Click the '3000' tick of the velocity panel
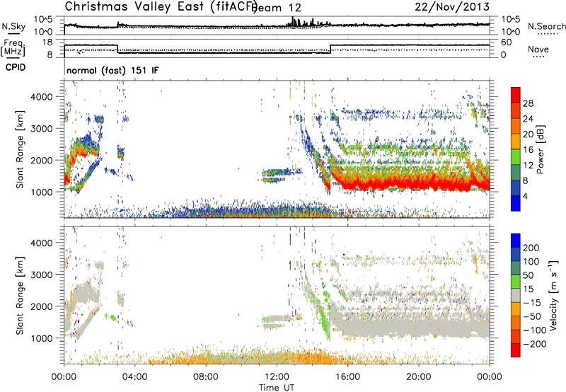Image resolution: width=566 pixels, height=392 pixels. (x=41, y=275)
